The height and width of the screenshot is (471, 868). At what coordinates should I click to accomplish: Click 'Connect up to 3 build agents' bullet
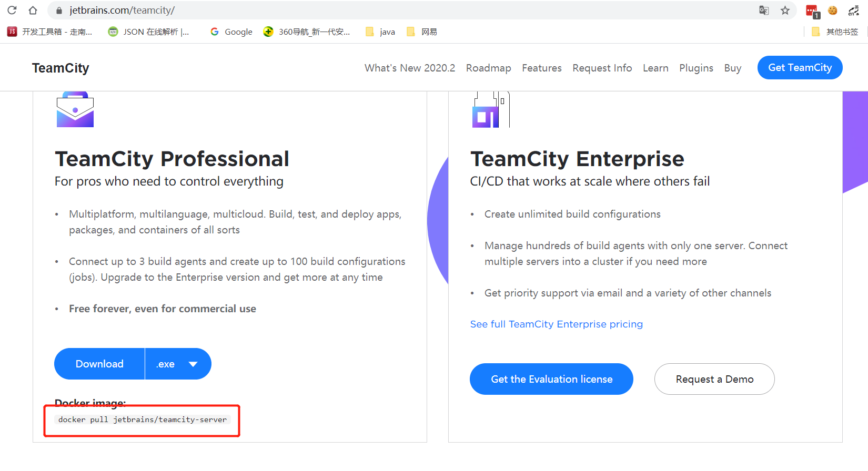pos(237,269)
